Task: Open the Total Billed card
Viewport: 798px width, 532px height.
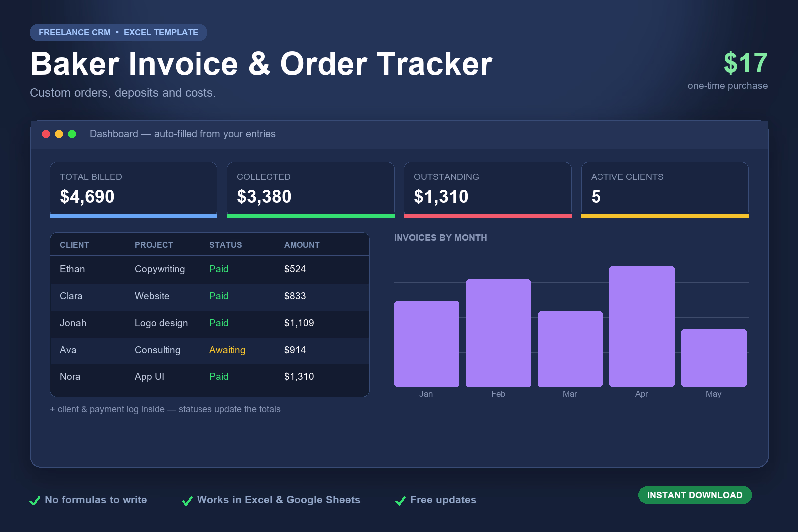Action: [x=134, y=189]
